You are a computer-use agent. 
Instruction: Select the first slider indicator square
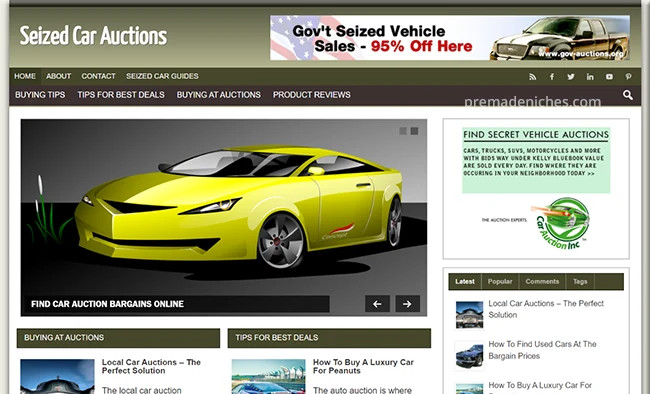(403, 131)
